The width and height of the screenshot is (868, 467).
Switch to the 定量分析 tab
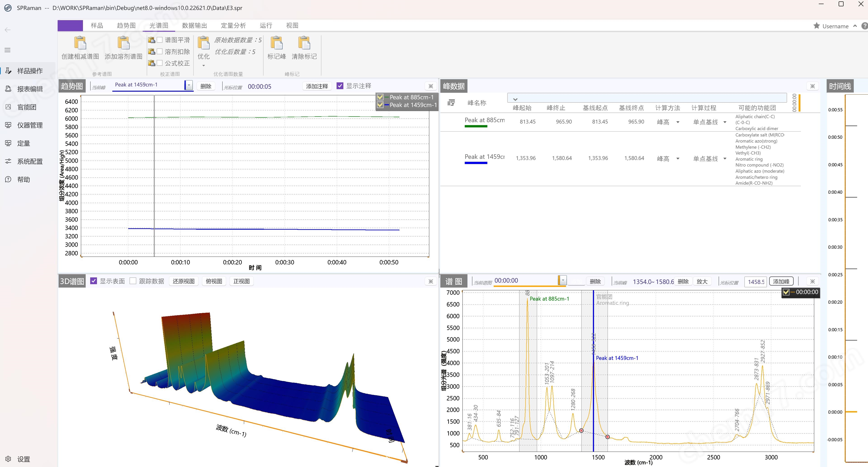click(x=234, y=26)
